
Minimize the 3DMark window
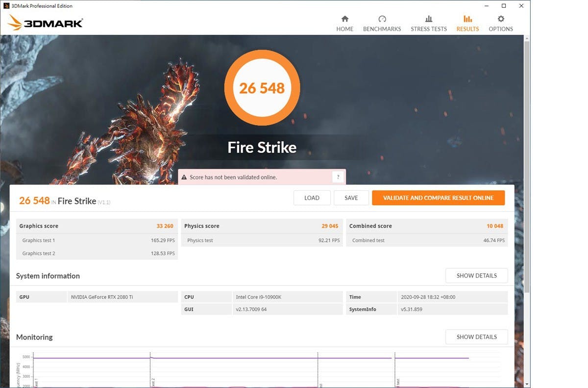486,6
